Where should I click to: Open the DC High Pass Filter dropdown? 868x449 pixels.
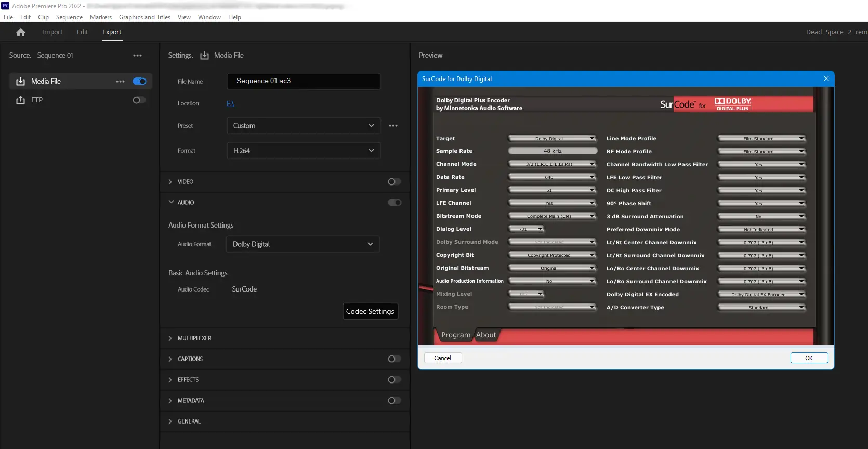(x=761, y=191)
